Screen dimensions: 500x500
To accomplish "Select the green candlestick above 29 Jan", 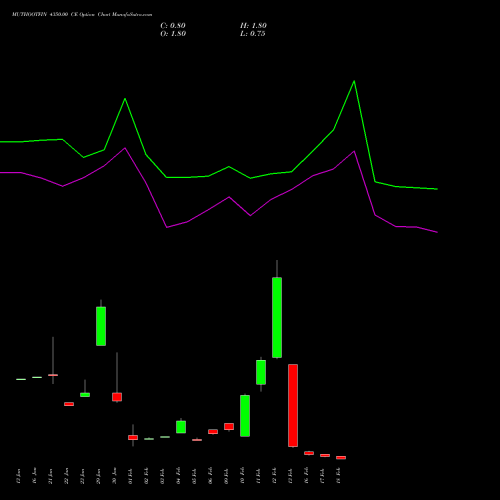I will tap(101, 326).
